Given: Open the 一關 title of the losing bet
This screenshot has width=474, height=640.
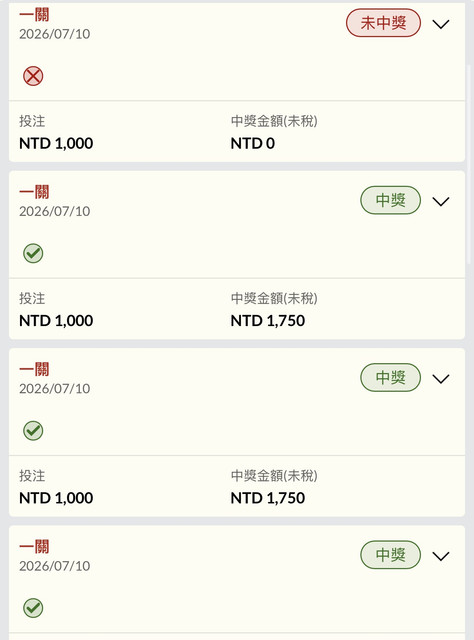Looking at the screenshot, I should point(34,15).
